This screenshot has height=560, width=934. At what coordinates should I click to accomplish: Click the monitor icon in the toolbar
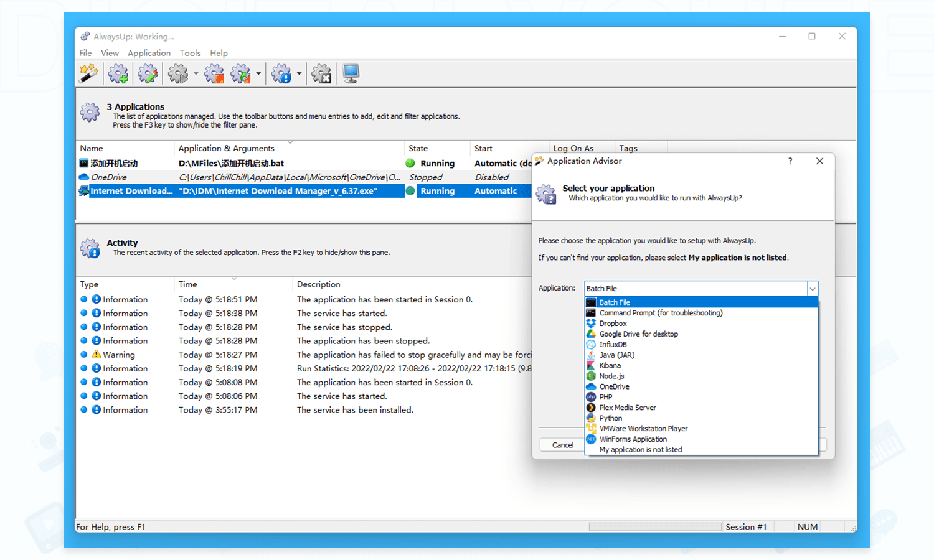(x=351, y=73)
